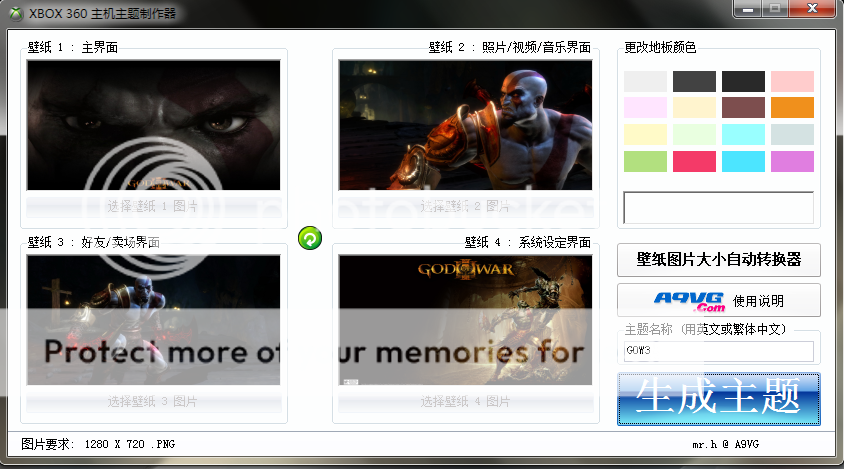Select the hot pink color swatch
Viewport: 844px width, 469px height.
pos(694,161)
